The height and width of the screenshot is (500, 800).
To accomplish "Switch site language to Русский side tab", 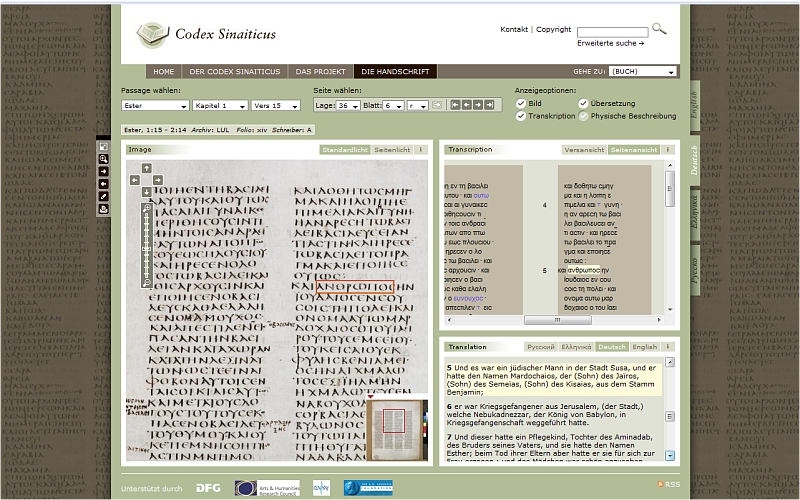I will click(x=694, y=269).
